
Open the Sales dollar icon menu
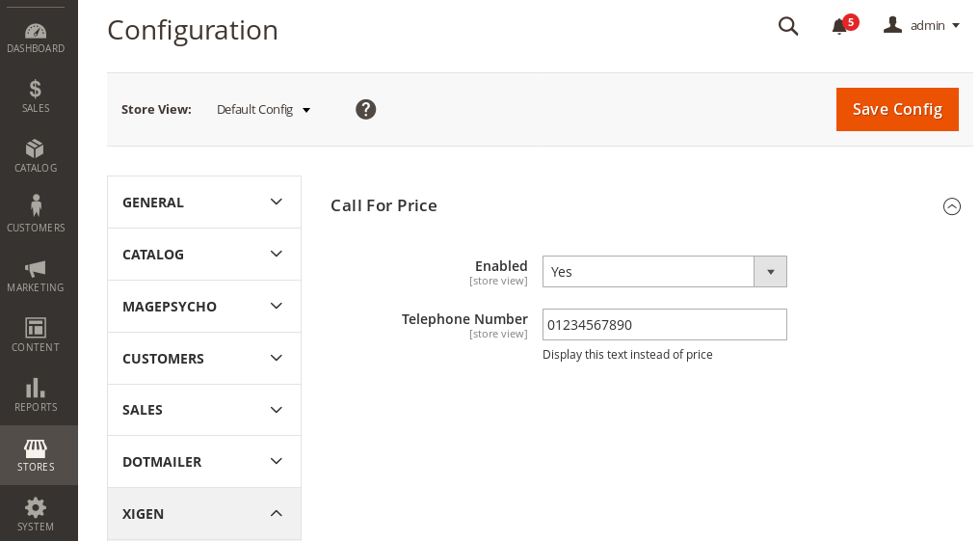pos(36,96)
